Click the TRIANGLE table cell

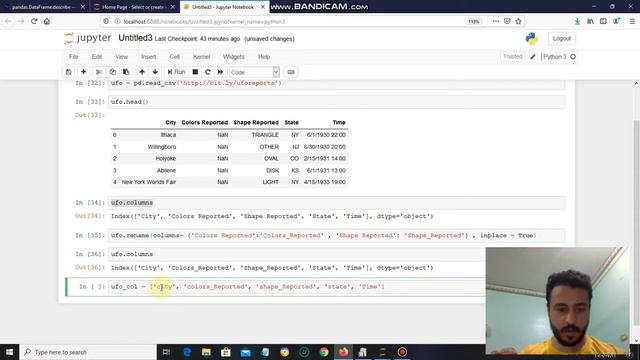point(265,135)
